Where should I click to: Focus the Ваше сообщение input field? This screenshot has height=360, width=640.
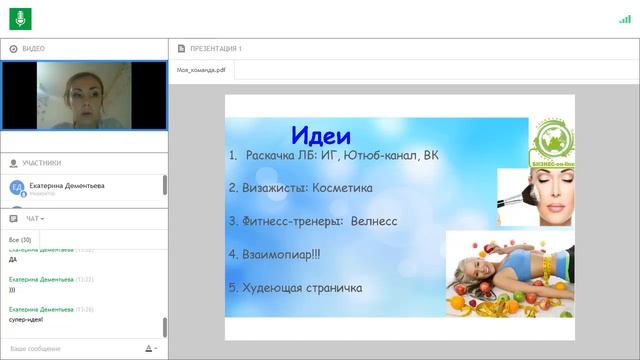[73, 349]
